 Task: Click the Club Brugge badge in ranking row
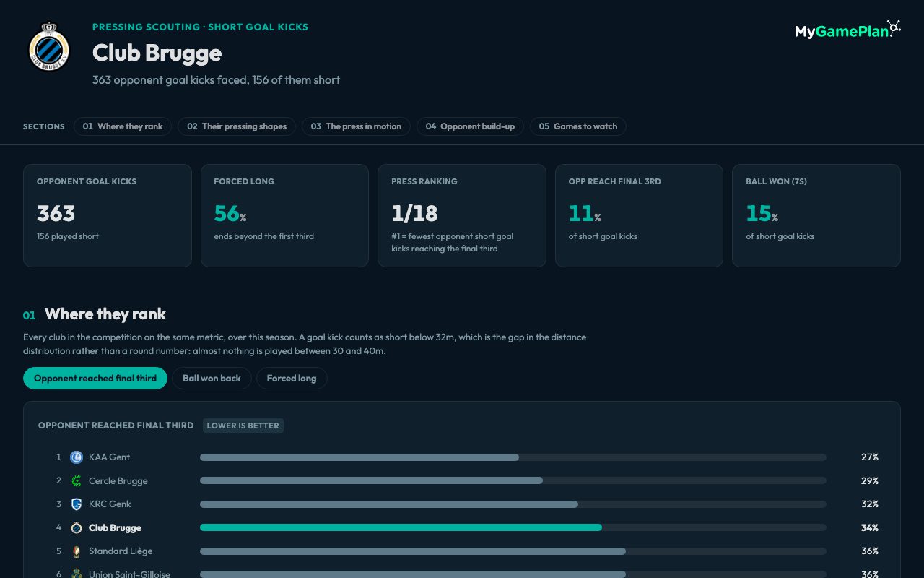[x=77, y=527]
